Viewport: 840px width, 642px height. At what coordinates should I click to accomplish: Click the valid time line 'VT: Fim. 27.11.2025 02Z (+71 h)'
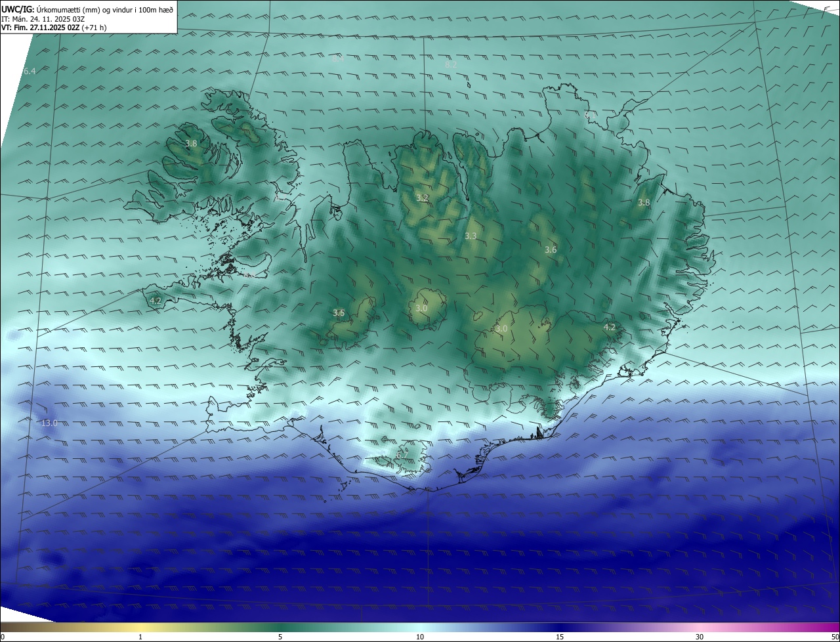click(54, 28)
